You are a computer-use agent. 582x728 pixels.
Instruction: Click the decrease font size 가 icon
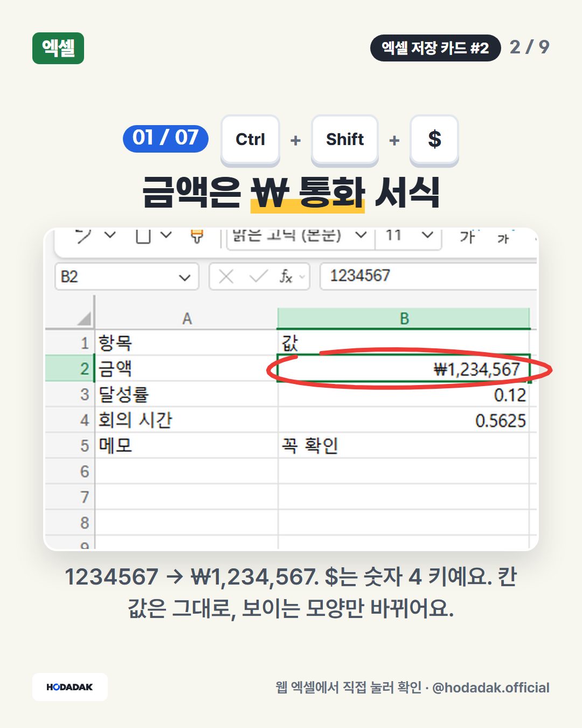tap(503, 238)
